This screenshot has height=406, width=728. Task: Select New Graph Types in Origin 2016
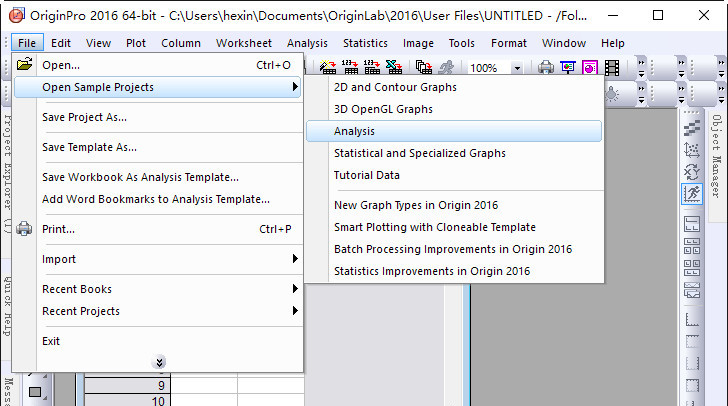point(454,205)
